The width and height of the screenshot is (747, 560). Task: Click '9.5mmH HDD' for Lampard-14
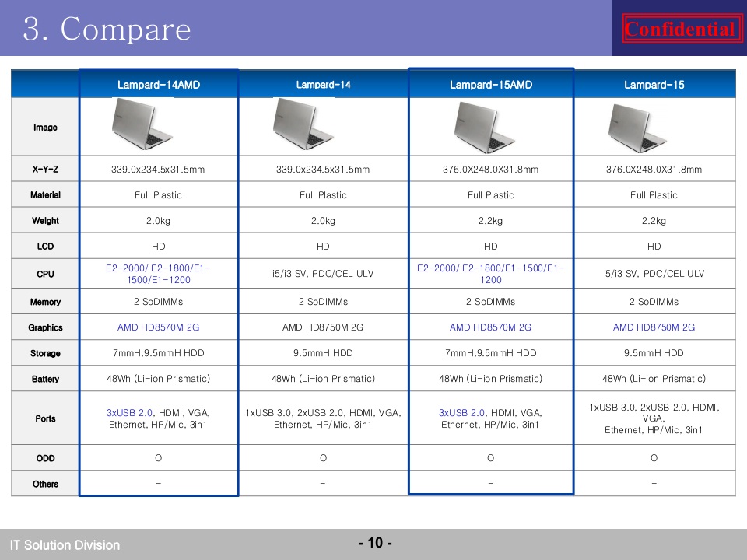[323, 353]
